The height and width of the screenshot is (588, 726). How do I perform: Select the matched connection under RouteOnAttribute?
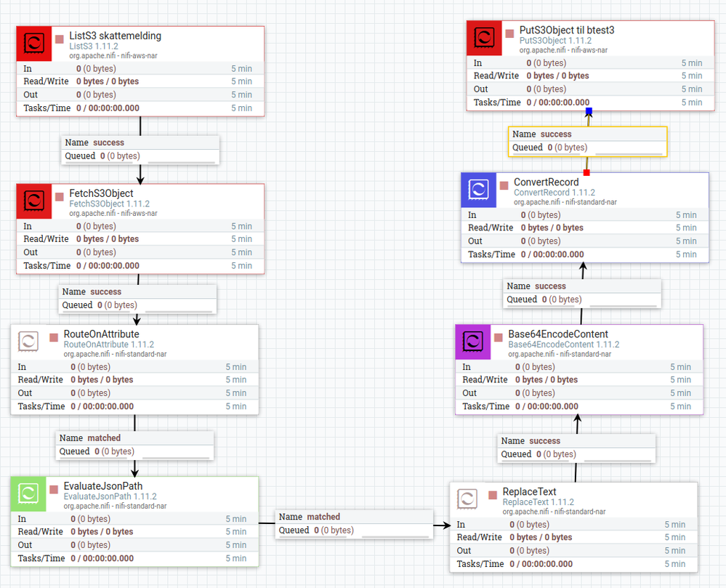(134, 445)
